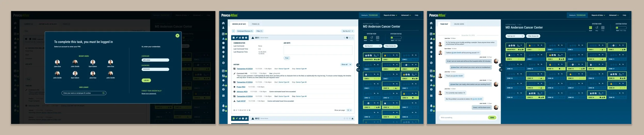Close the login dialog with the X icon
The width and height of the screenshot is (644, 135).
coord(177,36)
